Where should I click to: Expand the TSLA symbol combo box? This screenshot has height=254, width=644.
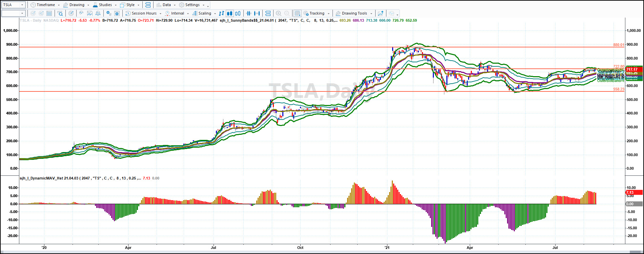[22, 5]
